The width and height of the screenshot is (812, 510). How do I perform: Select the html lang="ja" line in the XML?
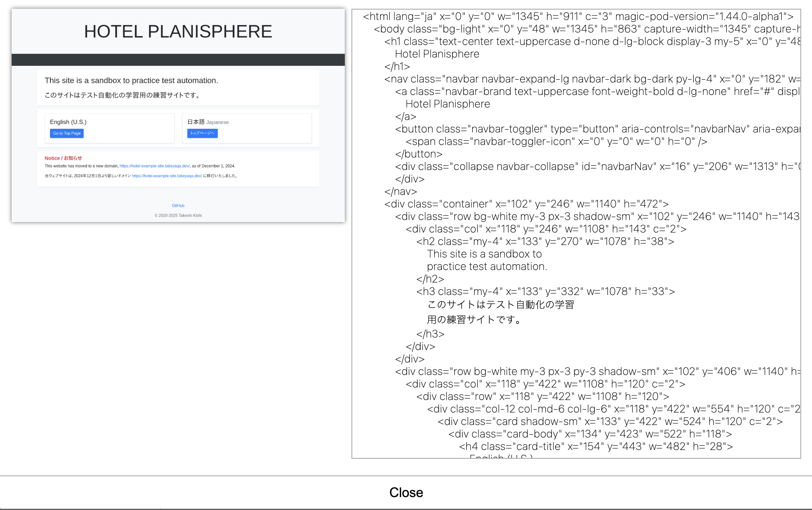point(578,16)
